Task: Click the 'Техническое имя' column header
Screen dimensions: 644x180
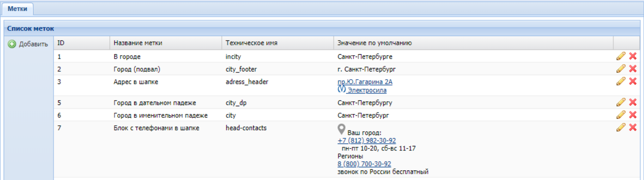Action: 251,43
